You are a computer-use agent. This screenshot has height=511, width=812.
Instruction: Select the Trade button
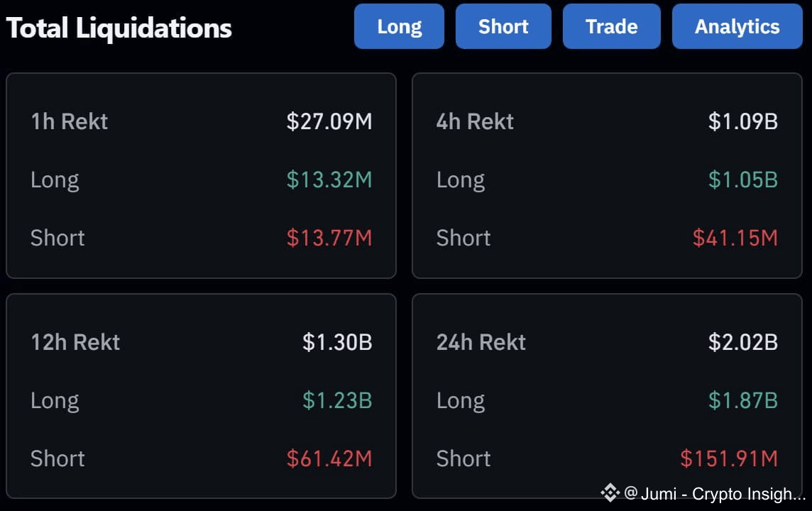pos(611,26)
